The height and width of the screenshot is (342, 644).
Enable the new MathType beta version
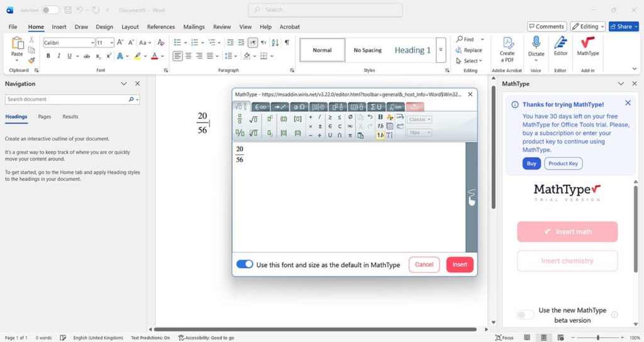[x=525, y=315]
